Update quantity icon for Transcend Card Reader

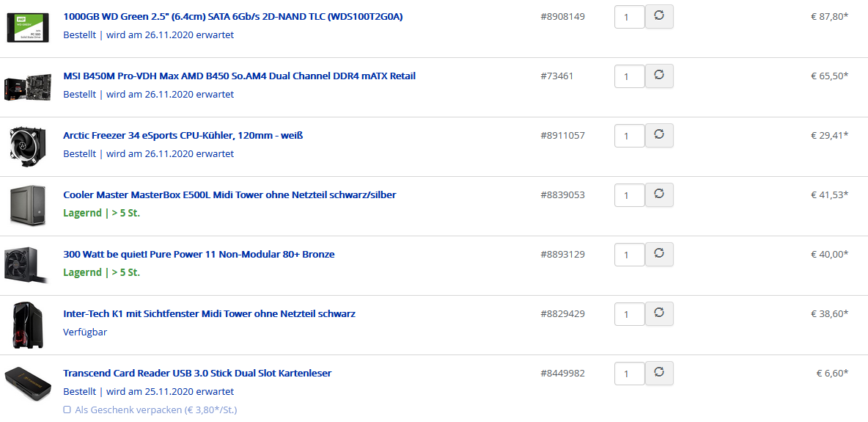click(659, 373)
